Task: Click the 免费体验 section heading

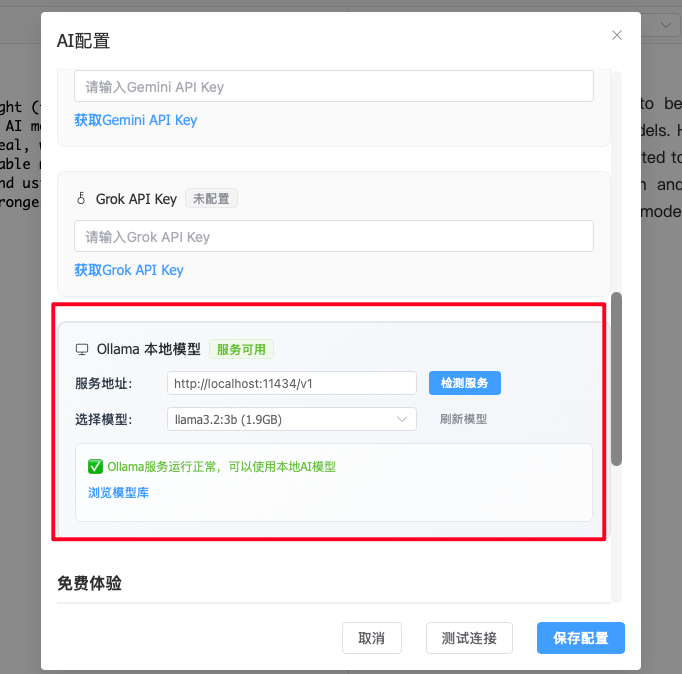Action: click(x=90, y=583)
